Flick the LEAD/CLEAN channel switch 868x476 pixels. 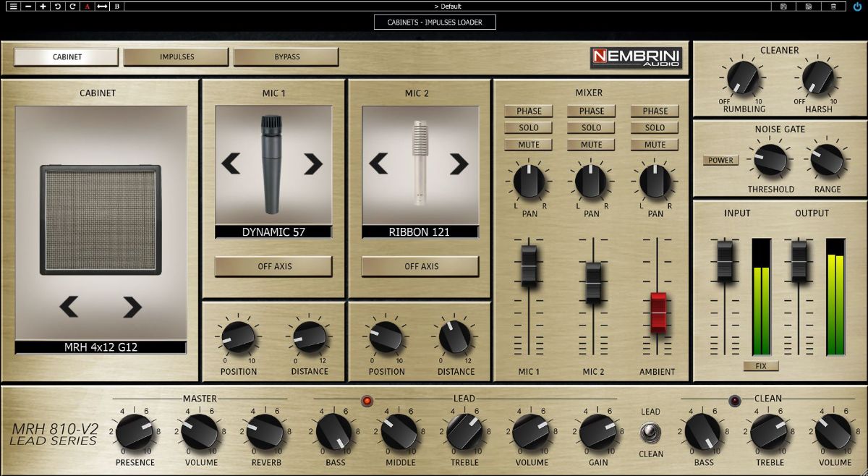[649, 433]
